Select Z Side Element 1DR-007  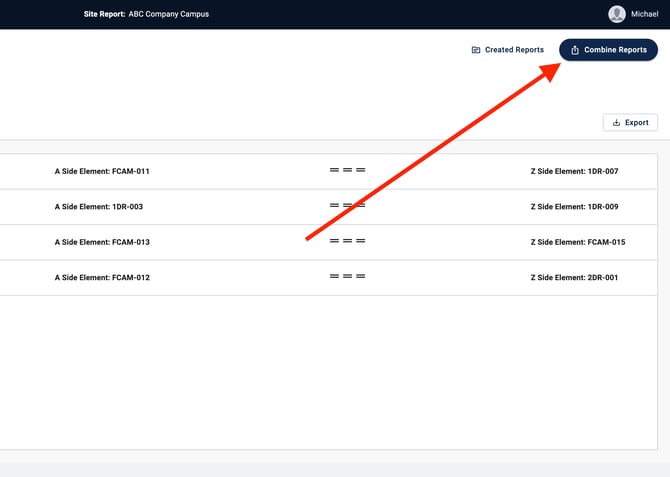pos(574,171)
